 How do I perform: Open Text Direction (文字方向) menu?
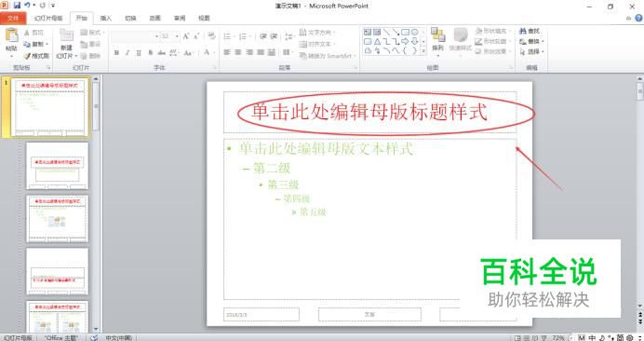[316, 32]
